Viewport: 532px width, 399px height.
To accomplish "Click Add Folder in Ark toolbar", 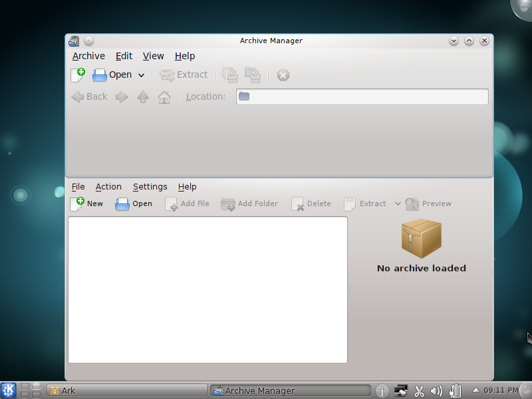I will (x=249, y=203).
